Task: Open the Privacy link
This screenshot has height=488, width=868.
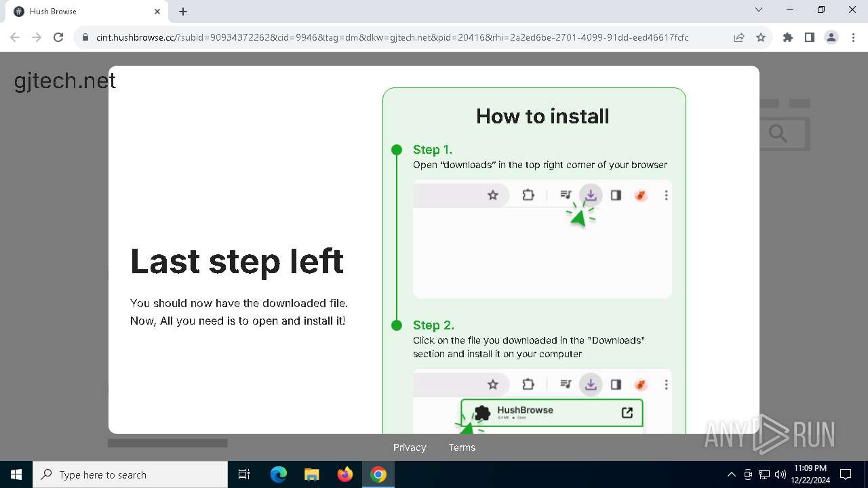Action: 410,447
